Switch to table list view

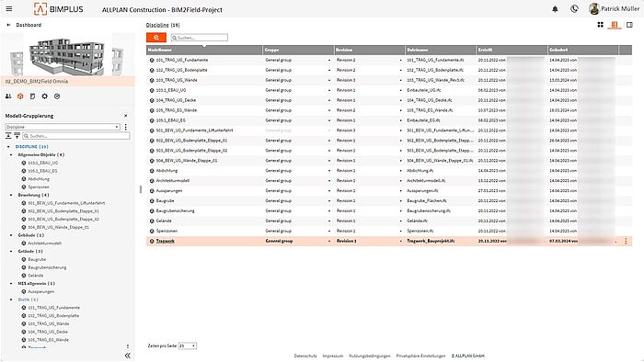point(615,25)
